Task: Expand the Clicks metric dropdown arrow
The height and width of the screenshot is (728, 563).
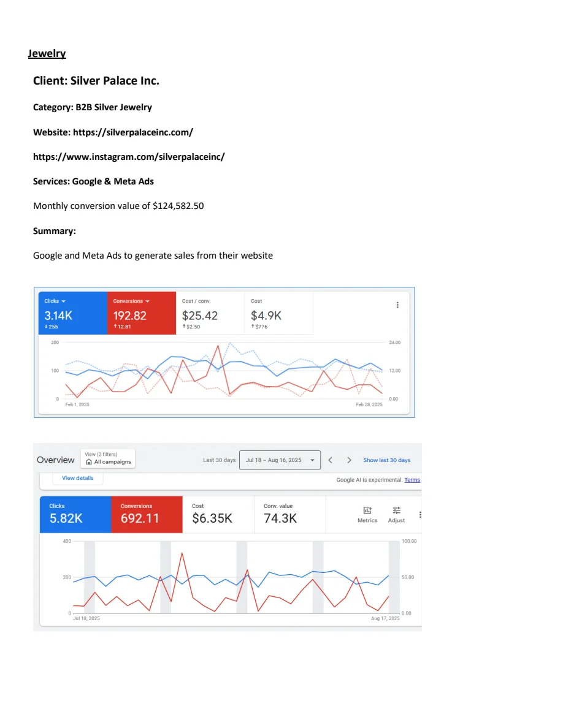Action: (x=64, y=301)
